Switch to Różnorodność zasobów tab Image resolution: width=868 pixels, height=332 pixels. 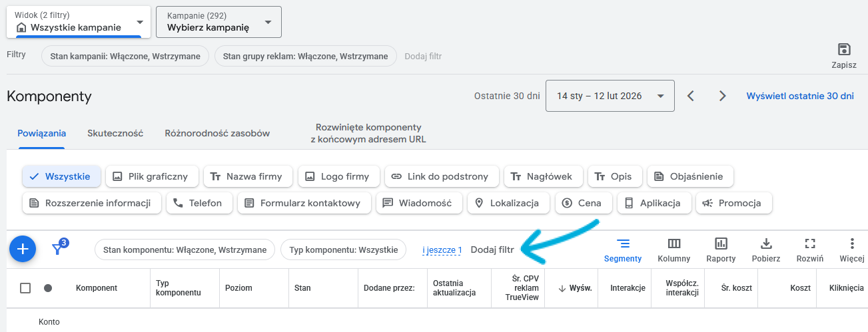[x=217, y=133]
